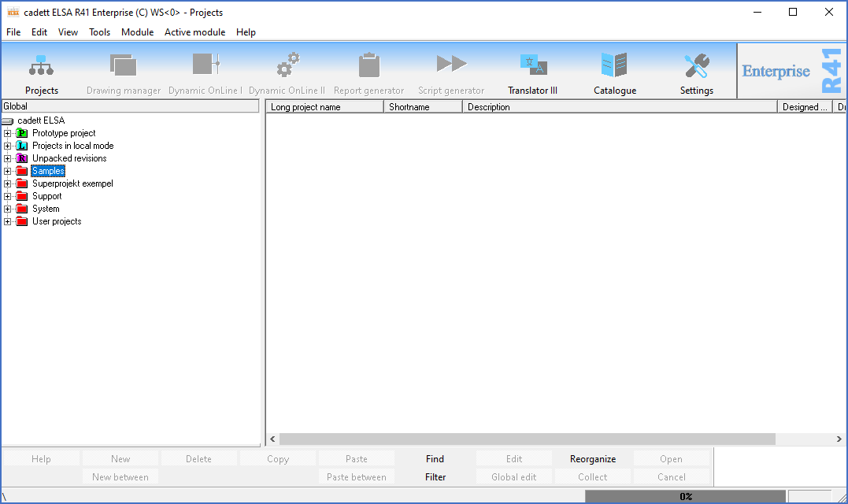Click the Reorganize button
This screenshot has height=504, width=848.
pyautogui.click(x=593, y=459)
